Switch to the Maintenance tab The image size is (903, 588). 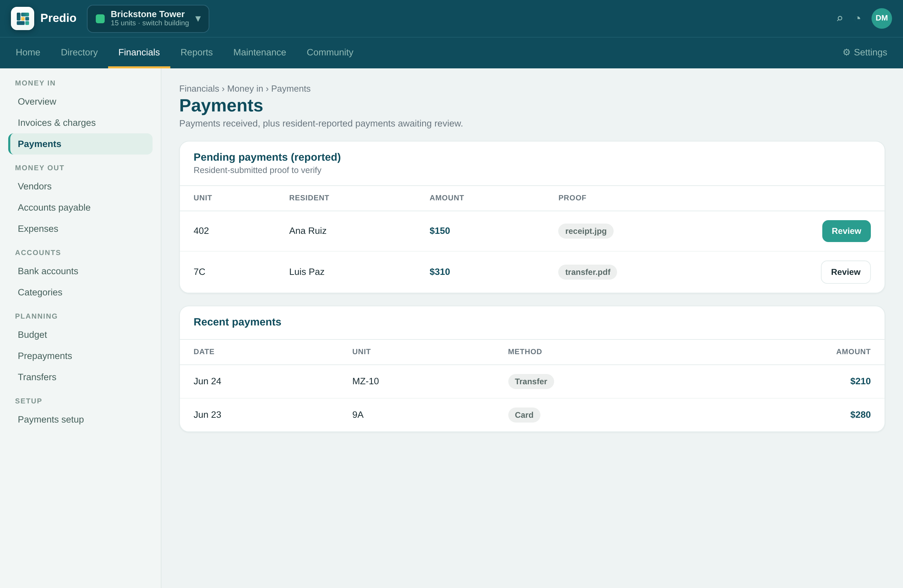coord(260,52)
